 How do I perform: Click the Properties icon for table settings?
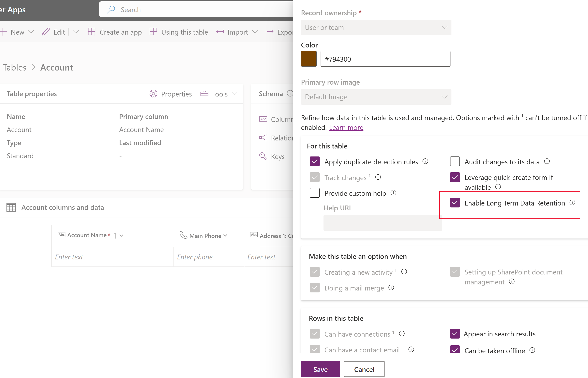point(153,93)
